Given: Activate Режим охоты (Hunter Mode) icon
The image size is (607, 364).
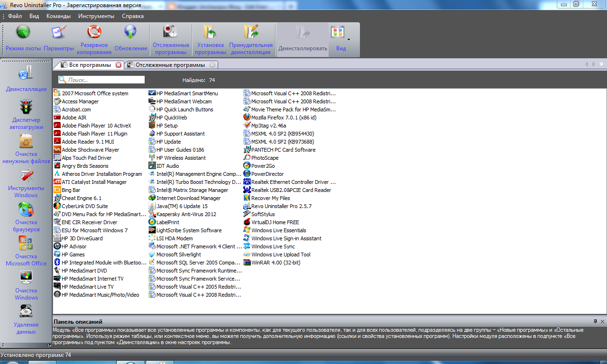Looking at the screenshot, I should [x=23, y=32].
